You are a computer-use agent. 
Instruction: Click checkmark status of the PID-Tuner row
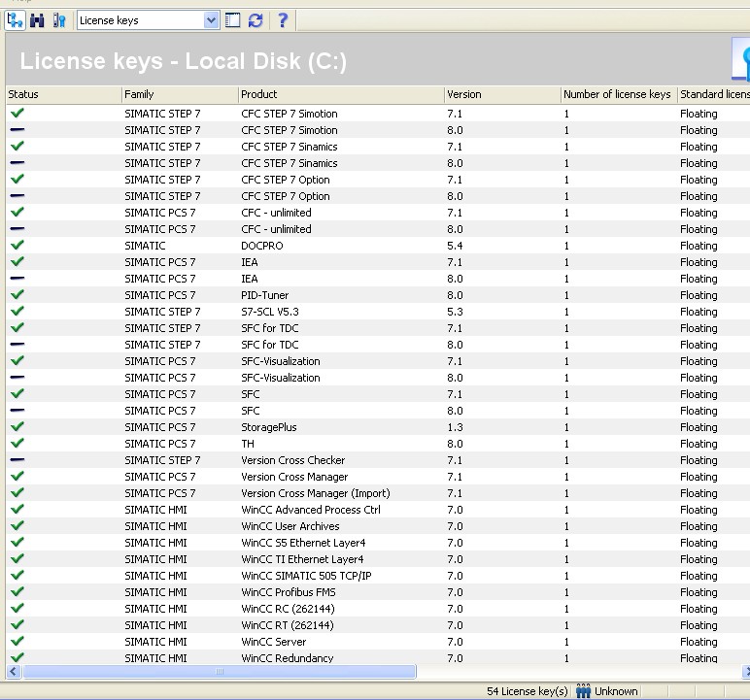coord(17,295)
